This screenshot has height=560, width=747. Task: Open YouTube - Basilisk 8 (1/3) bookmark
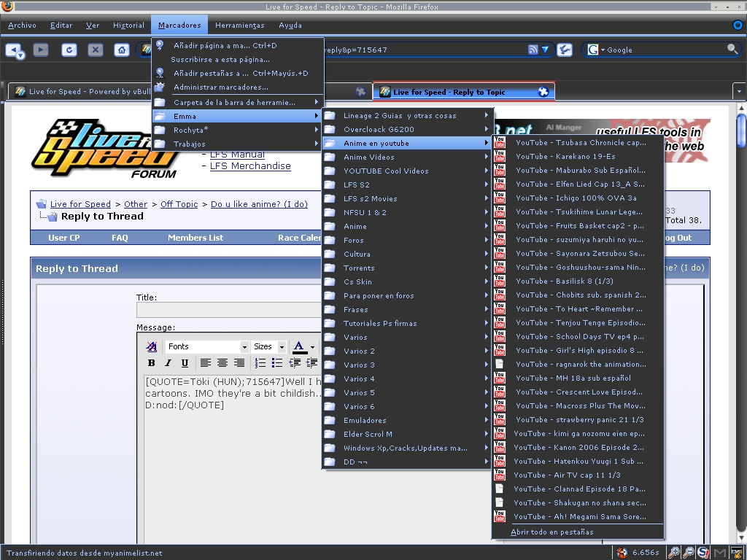pos(578,281)
